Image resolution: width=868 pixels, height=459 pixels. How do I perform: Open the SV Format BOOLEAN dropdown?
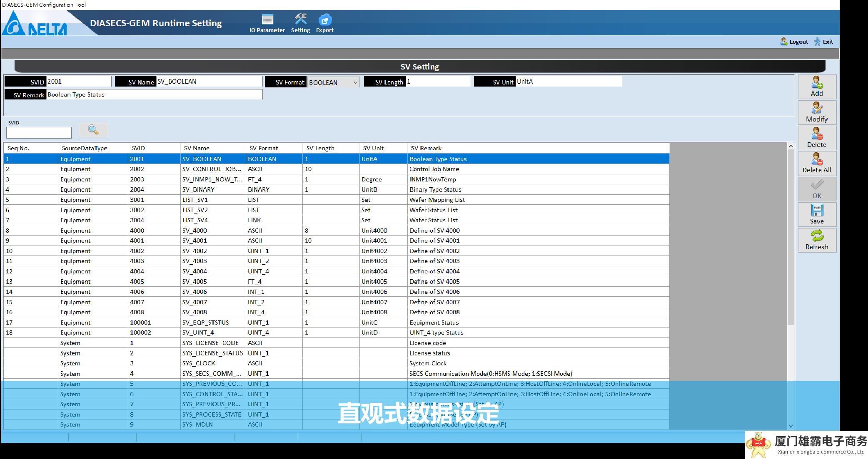pyautogui.click(x=355, y=82)
